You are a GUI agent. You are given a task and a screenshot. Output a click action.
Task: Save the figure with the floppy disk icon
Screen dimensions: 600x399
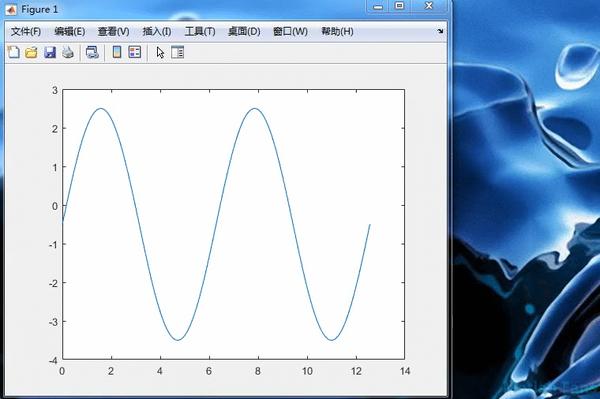coord(50,52)
